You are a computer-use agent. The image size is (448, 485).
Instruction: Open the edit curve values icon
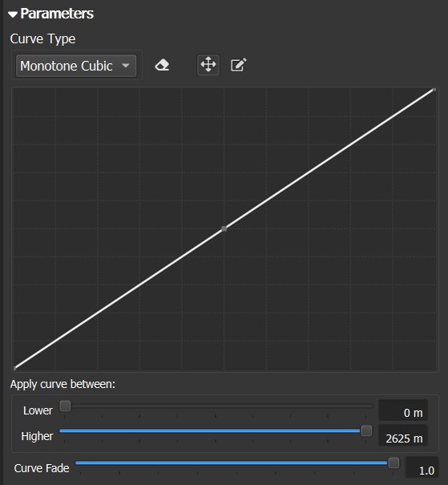point(238,65)
